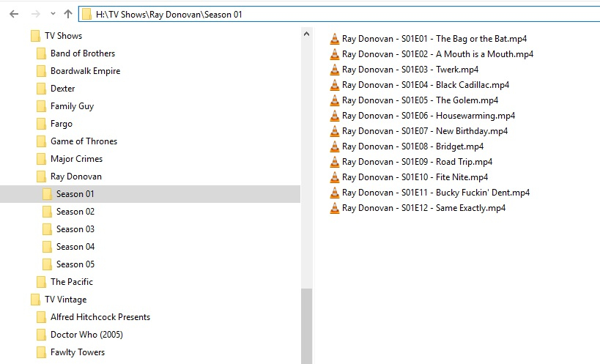Select the Dexter folder
Viewport: 600px width, 364px height.
(63, 89)
